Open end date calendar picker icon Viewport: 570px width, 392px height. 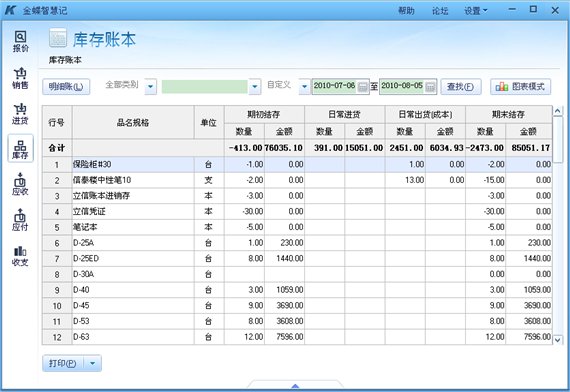pyautogui.click(x=430, y=87)
